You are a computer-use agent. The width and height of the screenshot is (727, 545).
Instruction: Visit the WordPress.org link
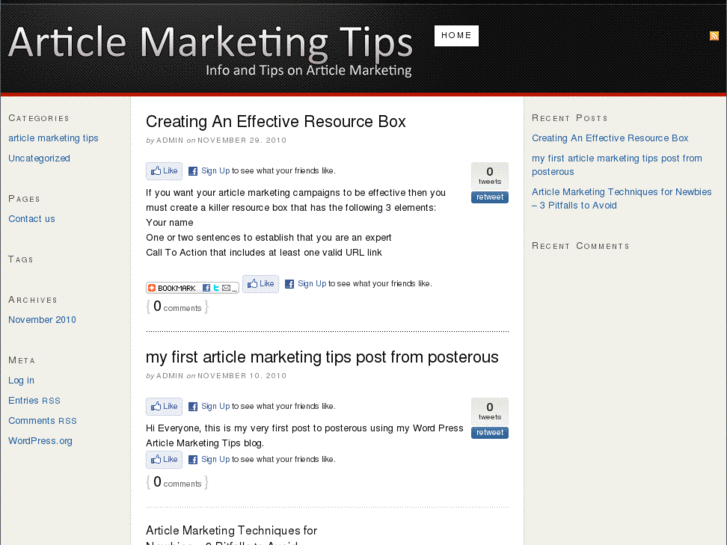[x=40, y=441]
